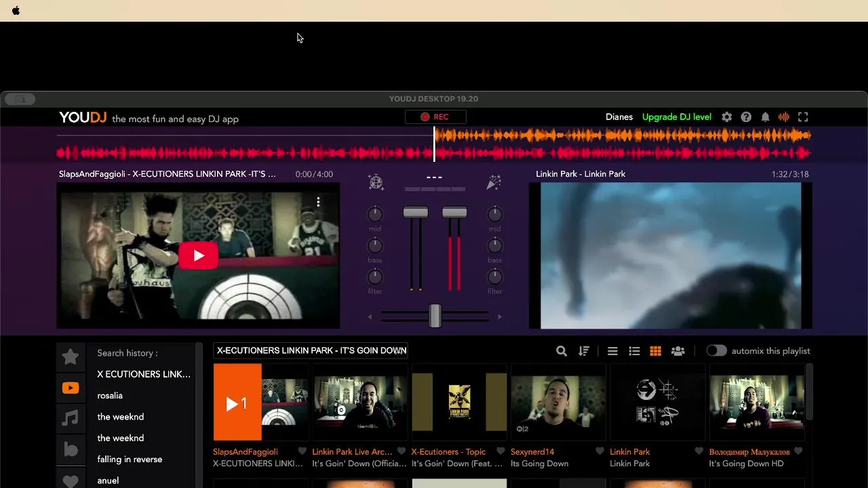Start recording with the REC button

tap(435, 117)
